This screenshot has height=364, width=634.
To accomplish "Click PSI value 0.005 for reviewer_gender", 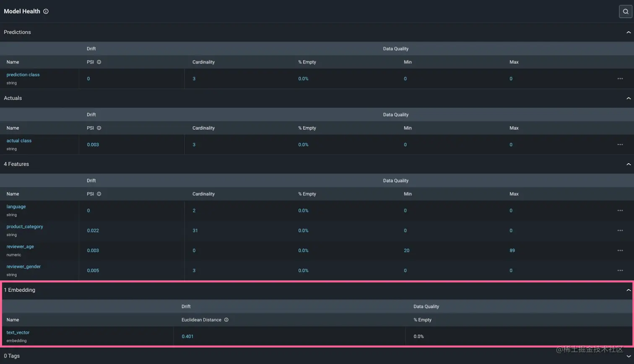I will [x=93, y=271].
